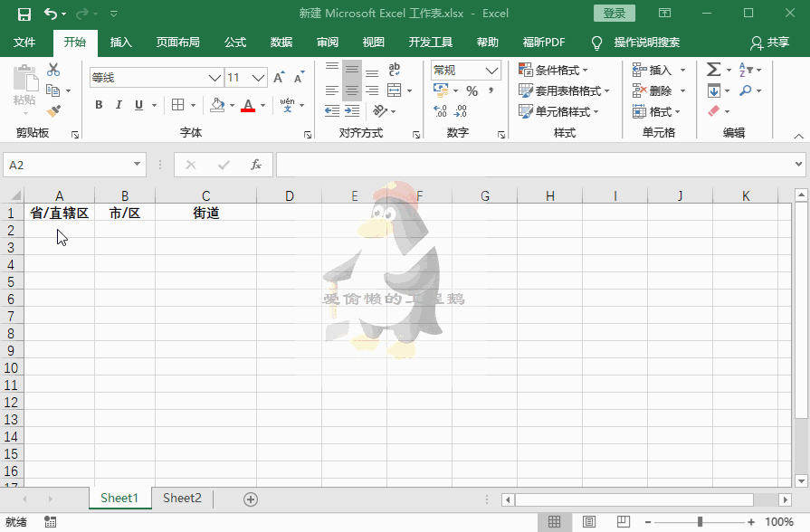Click the Borders icon
The height and width of the screenshot is (532, 810).
pyautogui.click(x=177, y=105)
